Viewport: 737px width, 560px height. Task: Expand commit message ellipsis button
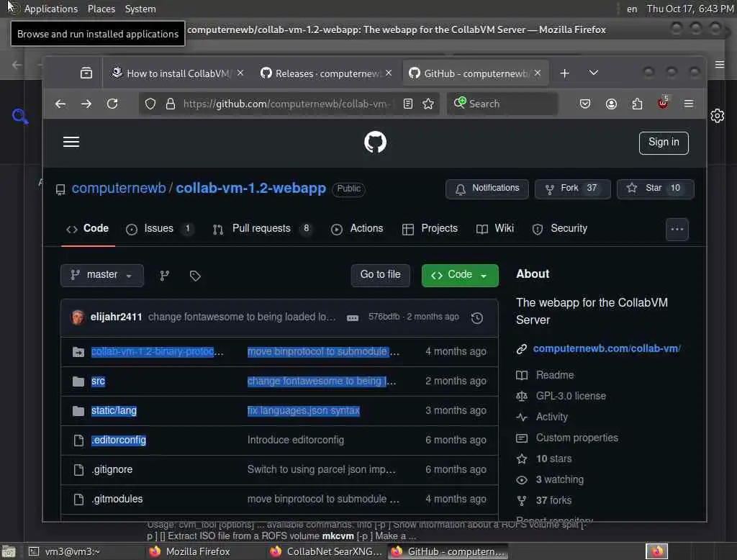[353, 318]
